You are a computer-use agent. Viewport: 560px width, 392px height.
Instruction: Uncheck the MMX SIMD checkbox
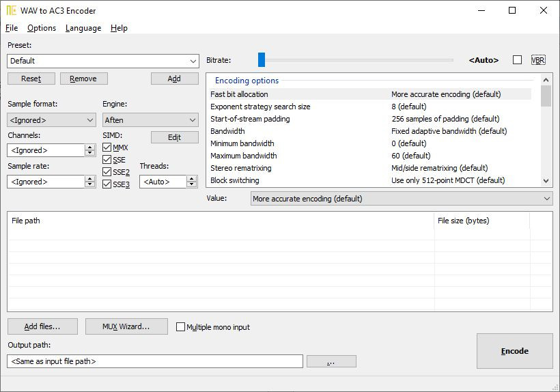click(107, 147)
